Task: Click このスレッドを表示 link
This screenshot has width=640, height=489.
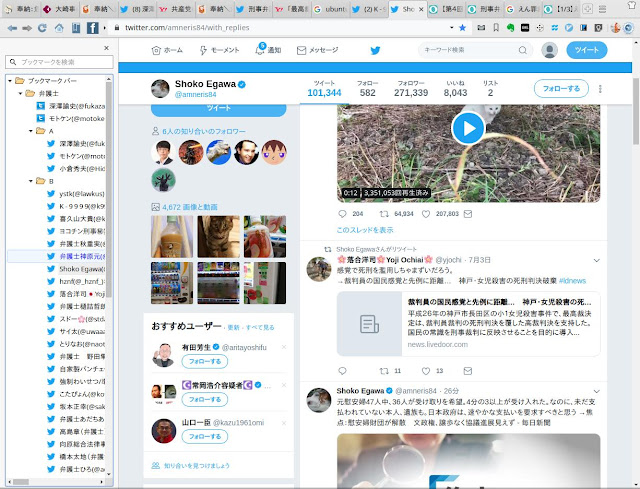Action: coord(365,230)
